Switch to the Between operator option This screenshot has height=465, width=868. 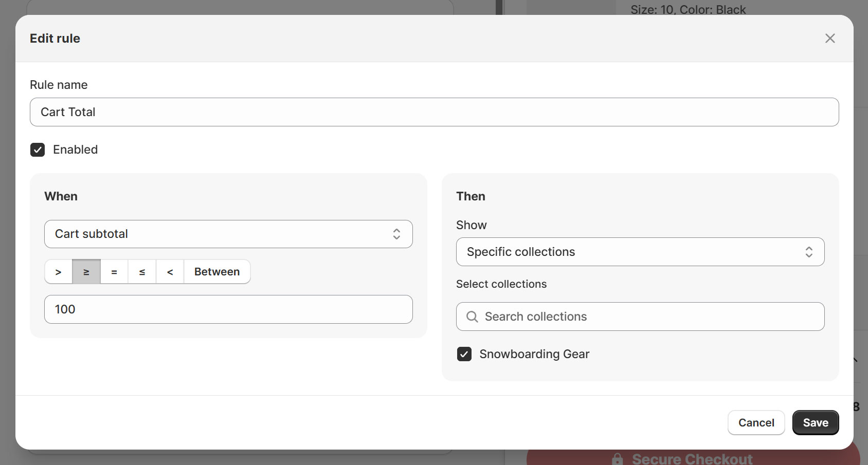click(x=216, y=272)
